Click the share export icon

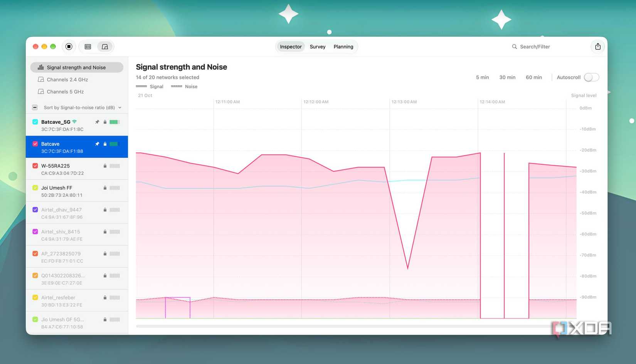pyautogui.click(x=598, y=47)
